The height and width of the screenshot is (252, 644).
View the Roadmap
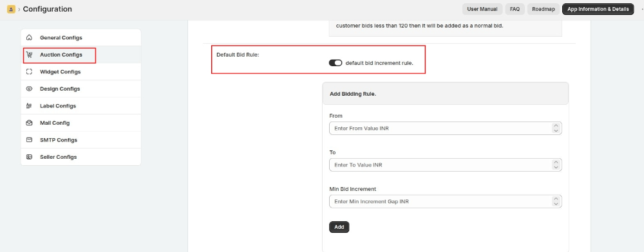[x=544, y=9]
